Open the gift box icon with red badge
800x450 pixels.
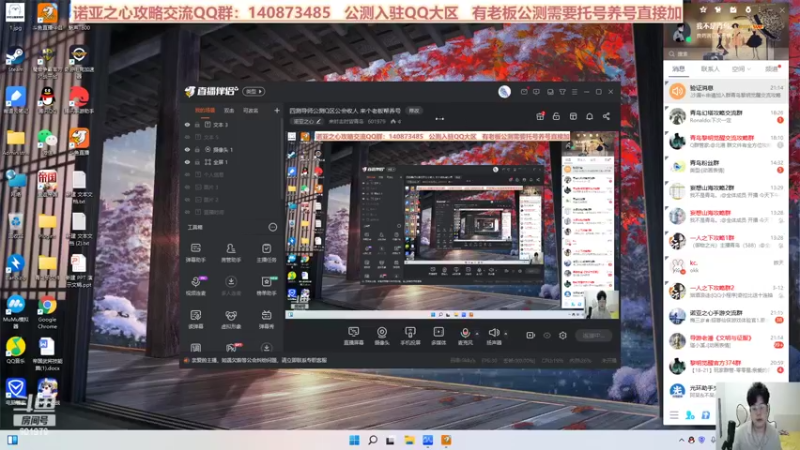[540, 116]
